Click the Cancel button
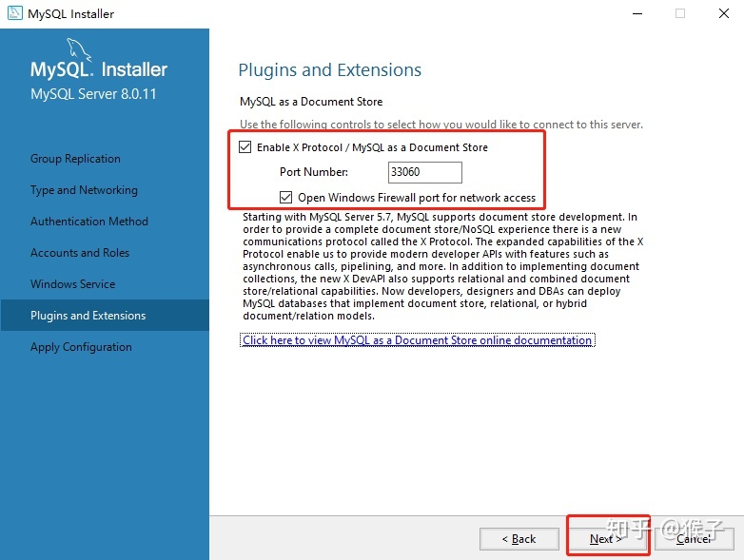 coord(695,539)
